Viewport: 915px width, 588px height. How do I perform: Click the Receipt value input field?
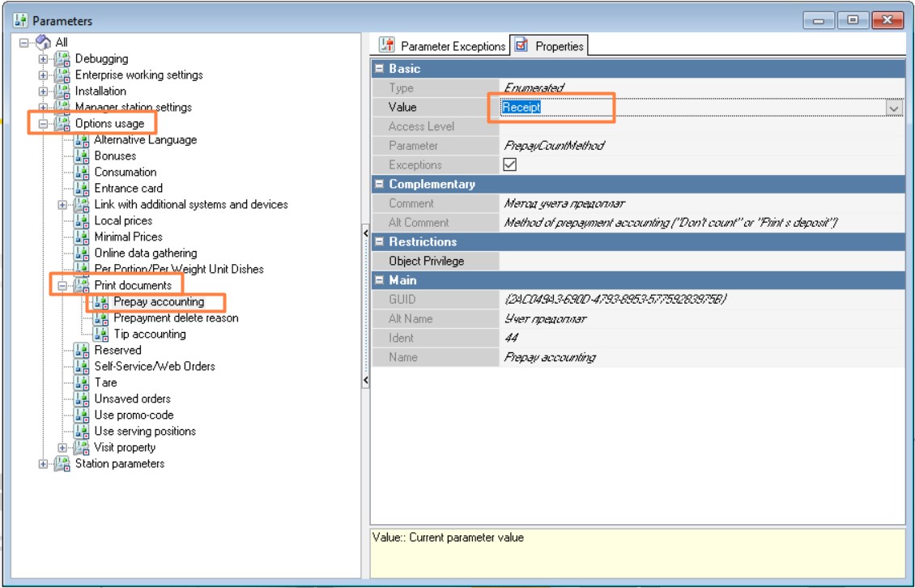(688, 108)
